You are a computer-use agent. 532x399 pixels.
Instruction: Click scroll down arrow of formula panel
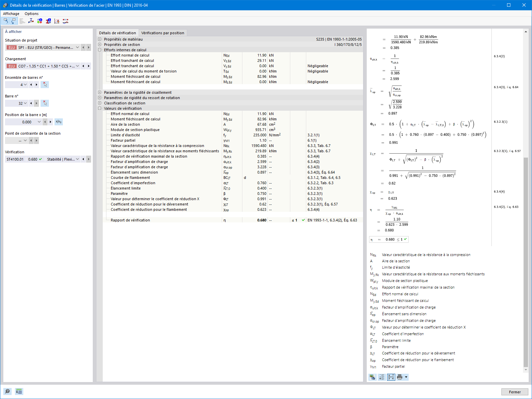(x=526, y=370)
